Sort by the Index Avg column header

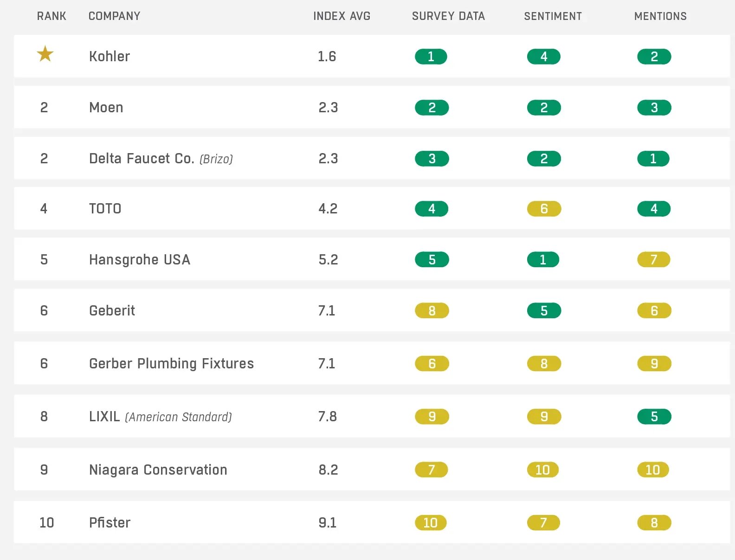pyautogui.click(x=342, y=16)
